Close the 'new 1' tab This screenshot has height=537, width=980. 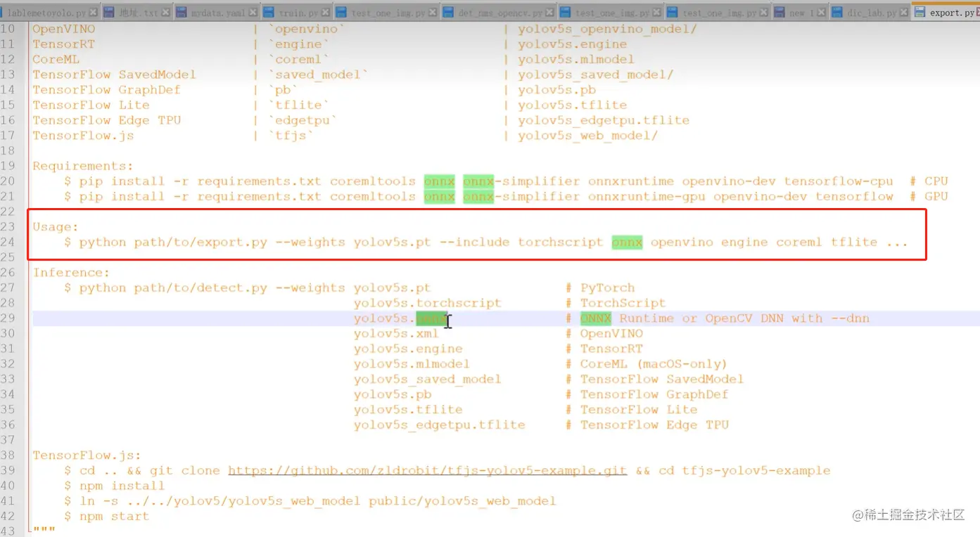822,13
